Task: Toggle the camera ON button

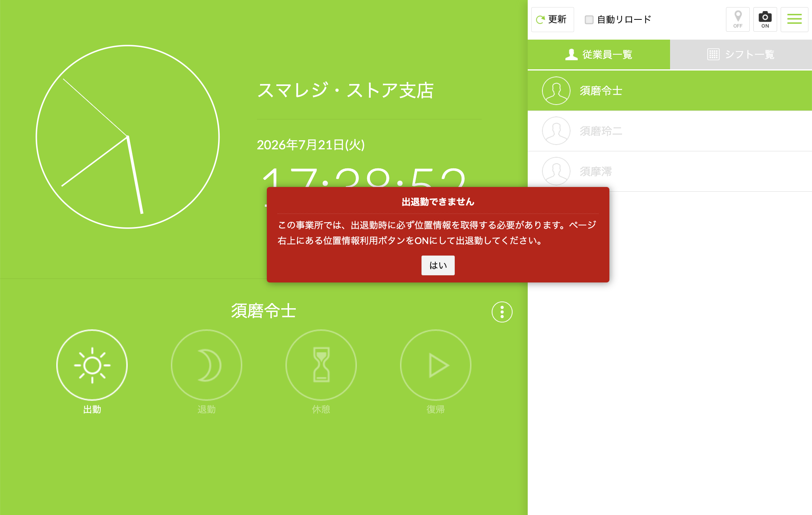Action: point(765,19)
